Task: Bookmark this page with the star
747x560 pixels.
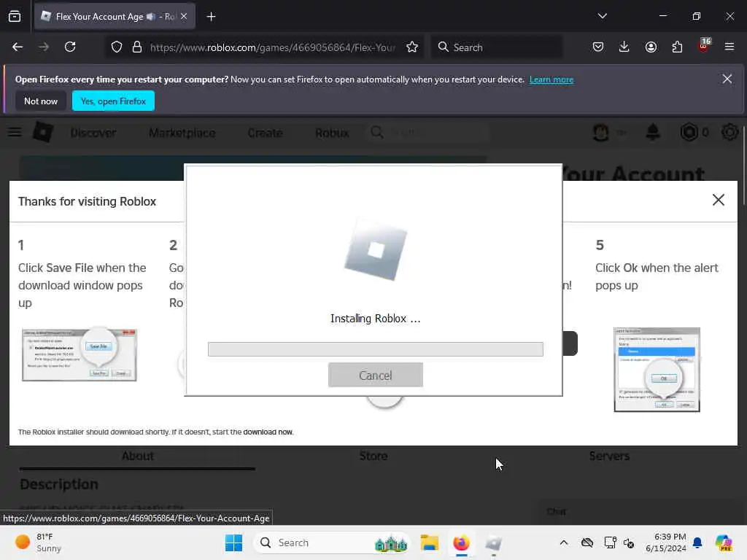Action: pos(412,47)
